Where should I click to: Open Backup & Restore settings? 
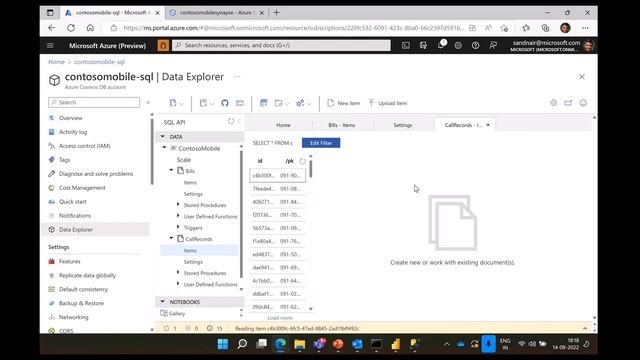(x=81, y=303)
